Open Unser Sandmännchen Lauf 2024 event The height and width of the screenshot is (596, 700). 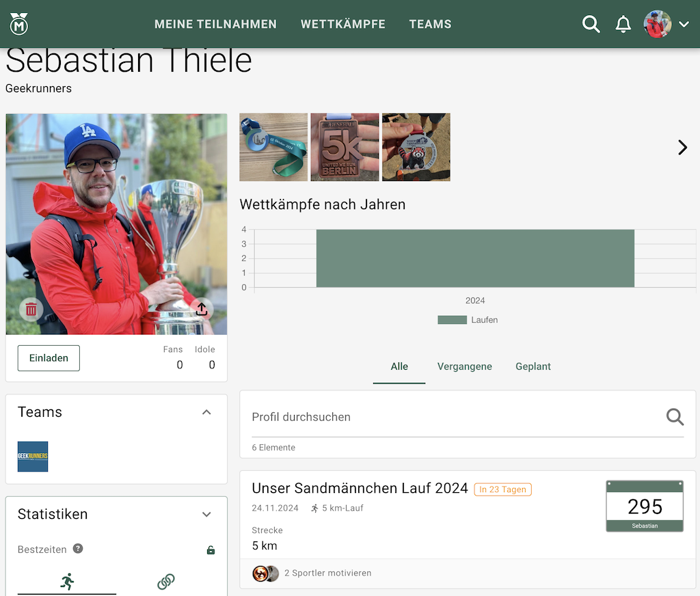(360, 488)
